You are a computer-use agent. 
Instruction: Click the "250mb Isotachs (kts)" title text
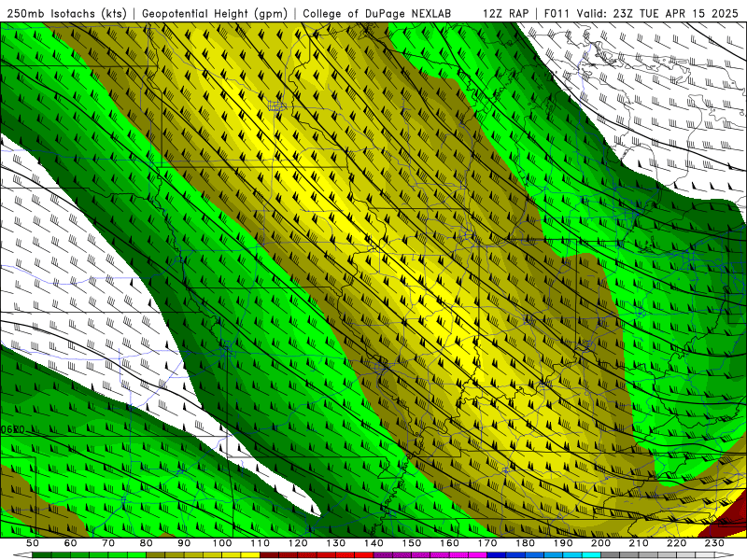[66, 13]
